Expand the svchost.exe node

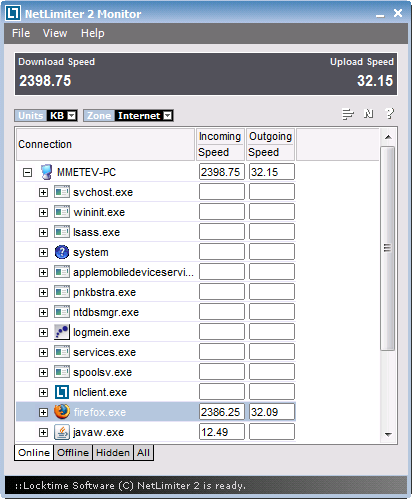coord(43,192)
